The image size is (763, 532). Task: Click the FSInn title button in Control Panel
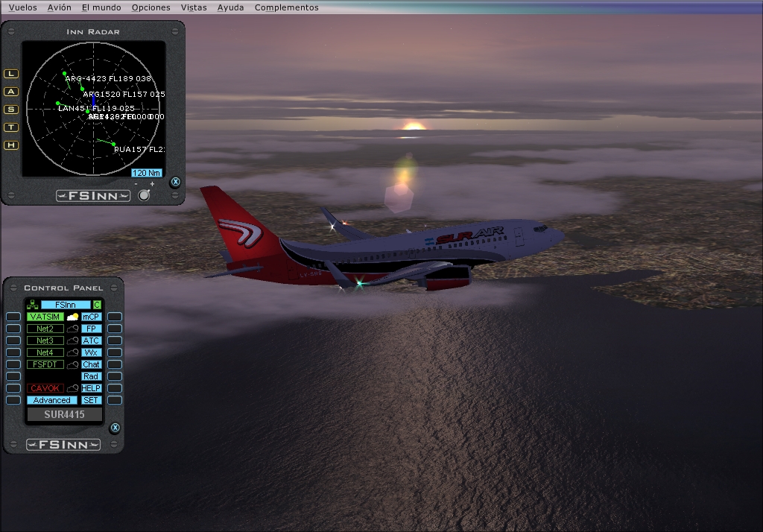(x=66, y=305)
